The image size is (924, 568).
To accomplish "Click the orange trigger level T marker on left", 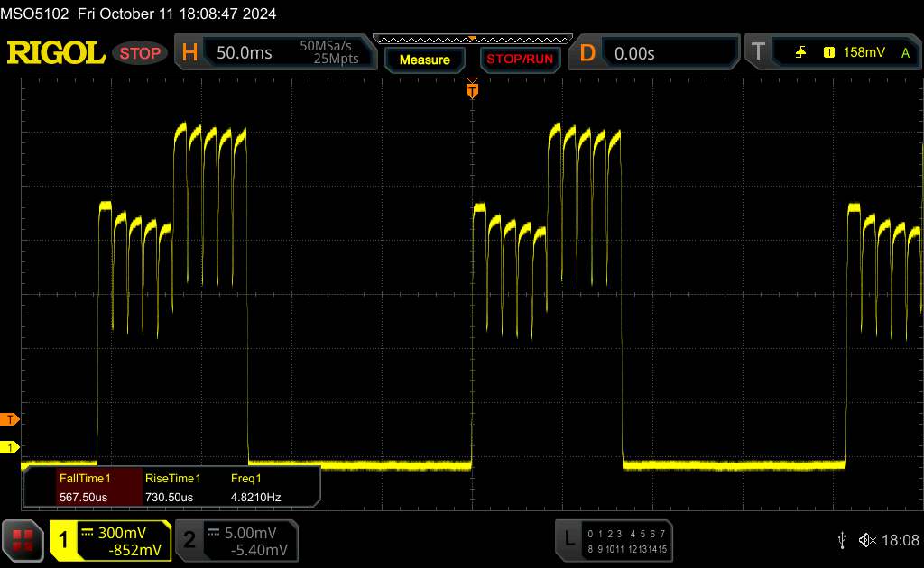I will tap(9, 419).
